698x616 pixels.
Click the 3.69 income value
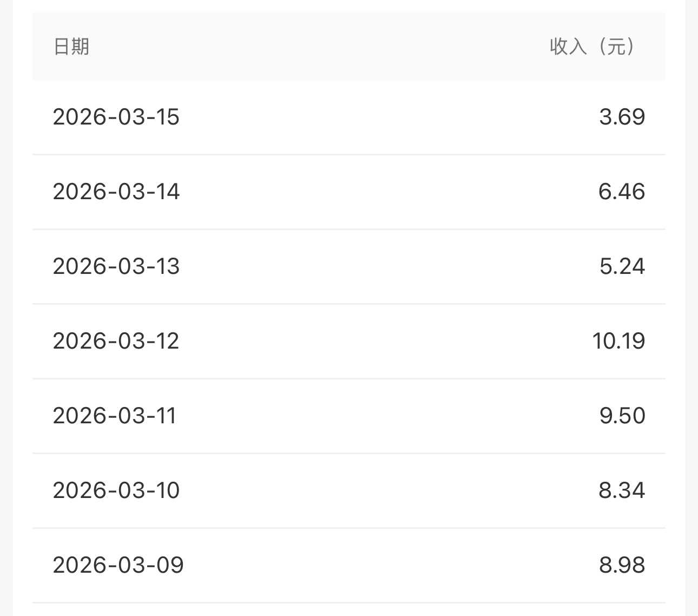coord(622,117)
